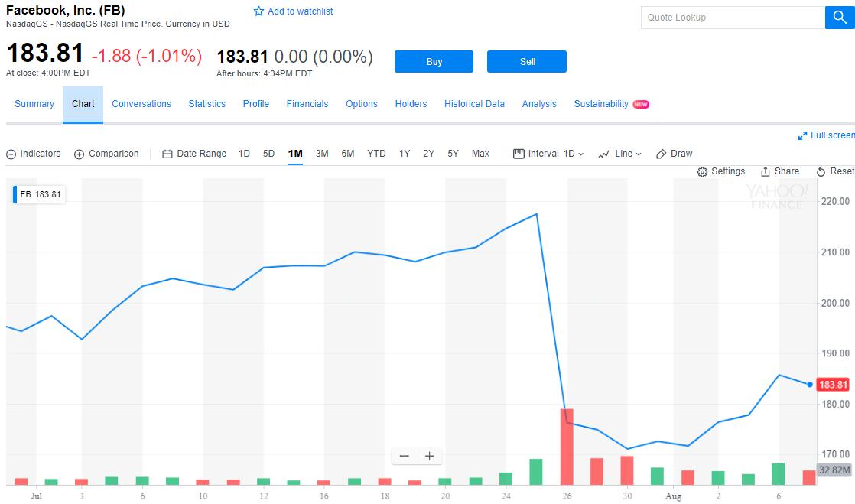Reset the chart view
This screenshot has height=504, width=855.
point(822,172)
